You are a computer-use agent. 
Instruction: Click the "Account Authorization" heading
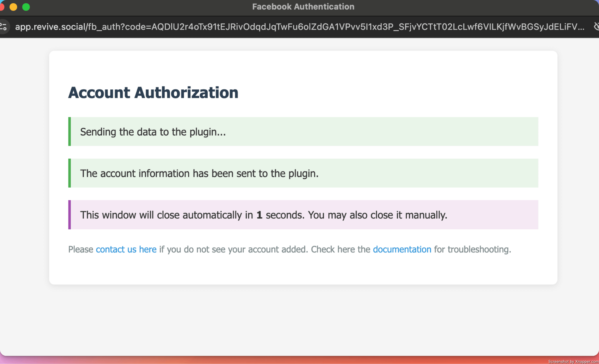pos(153,93)
